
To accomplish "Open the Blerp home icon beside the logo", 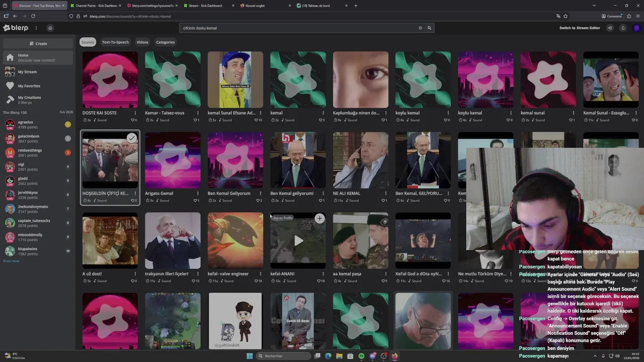I will [50, 28].
